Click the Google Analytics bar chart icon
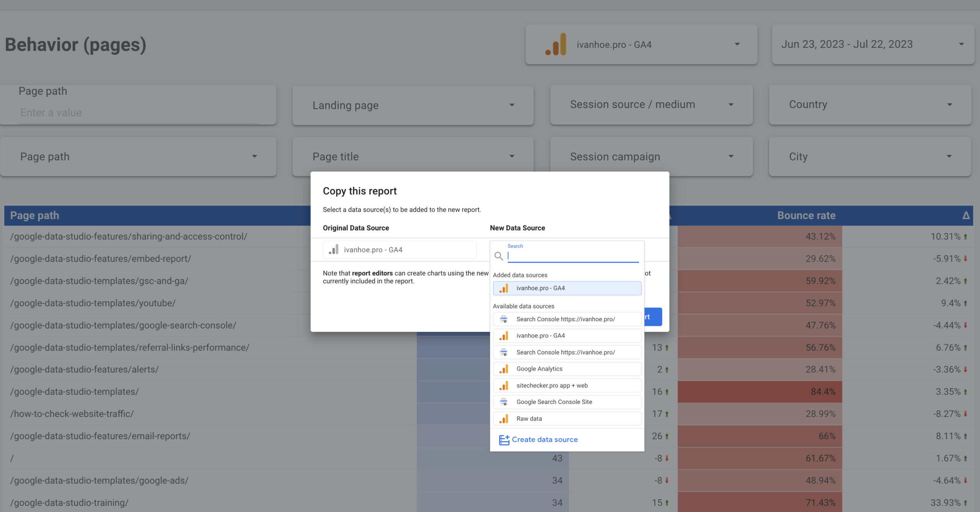This screenshot has height=512, width=980. coord(504,369)
